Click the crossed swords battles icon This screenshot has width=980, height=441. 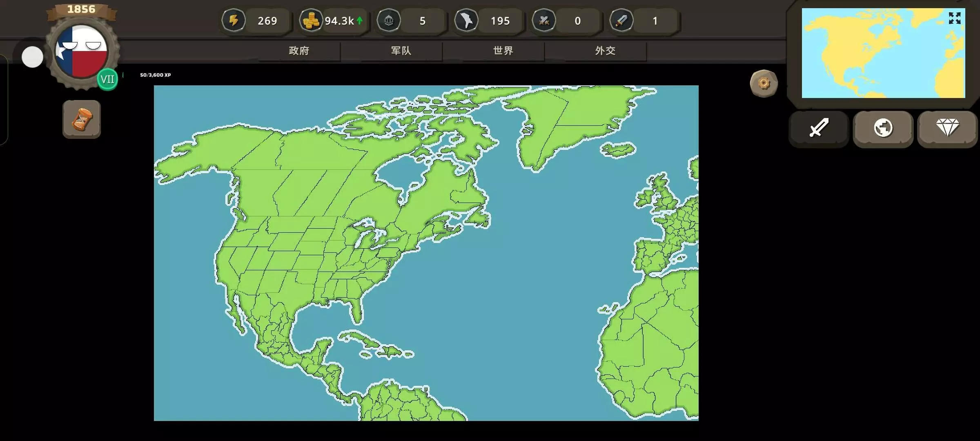click(x=544, y=20)
